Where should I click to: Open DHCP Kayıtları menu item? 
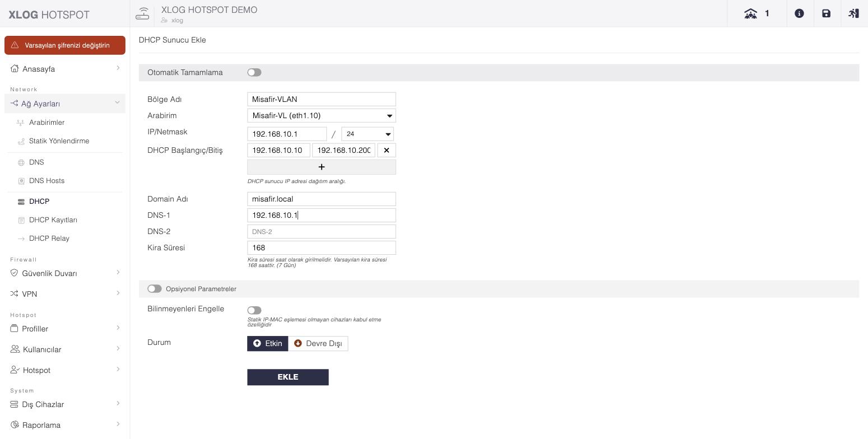coord(53,220)
